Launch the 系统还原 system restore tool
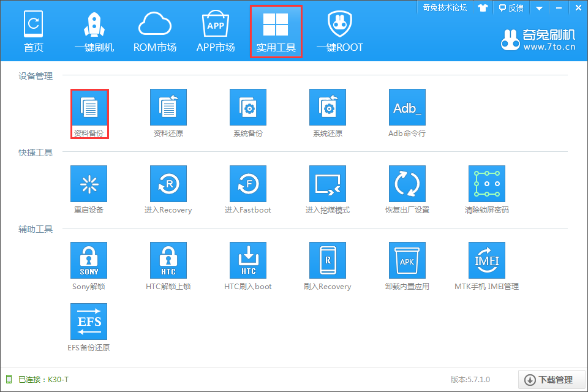 tap(327, 107)
